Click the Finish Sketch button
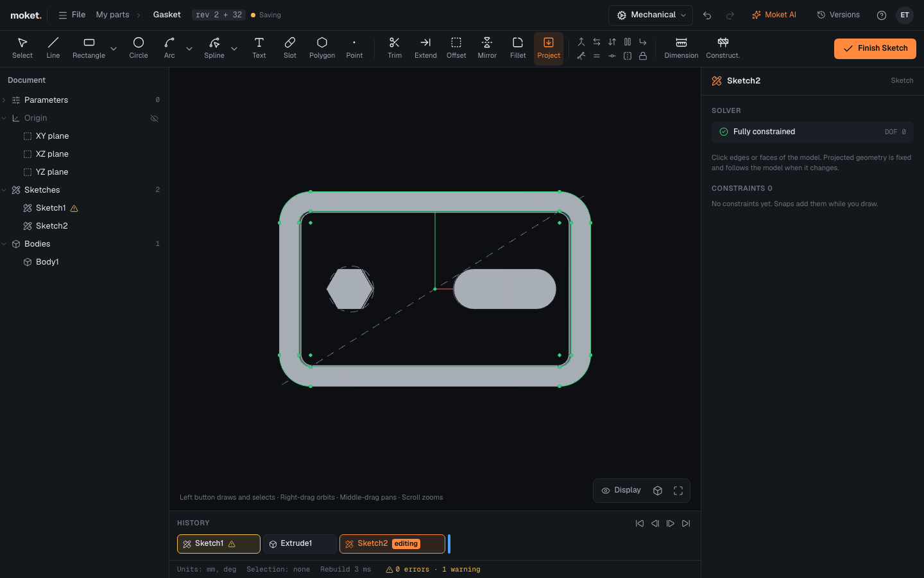Viewport: 924px width, 578px height. pos(875,49)
